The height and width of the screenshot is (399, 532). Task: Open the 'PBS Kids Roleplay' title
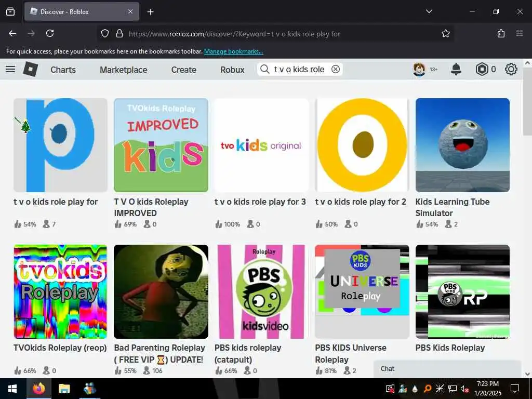(450, 348)
